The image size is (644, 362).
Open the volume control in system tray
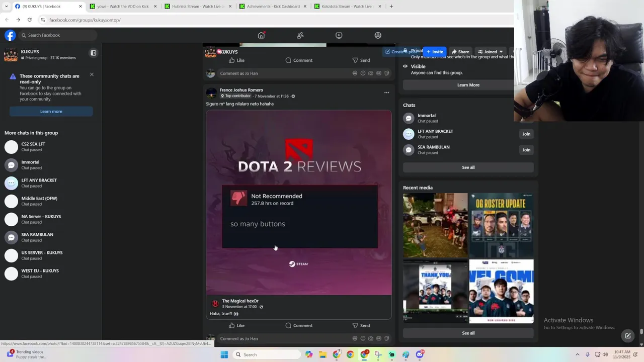(605, 354)
